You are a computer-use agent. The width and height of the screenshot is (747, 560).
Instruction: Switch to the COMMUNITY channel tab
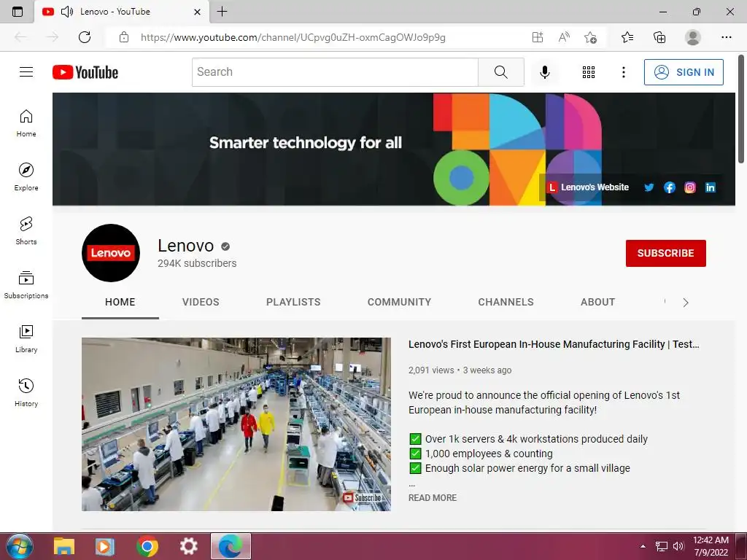click(x=399, y=302)
